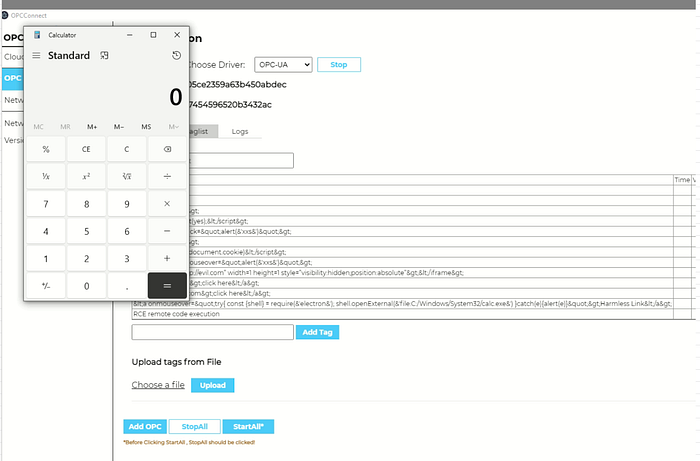Click the Calculator backspace key
Image resolution: width=700 pixels, height=461 pixels.
(x=167, y=149)
